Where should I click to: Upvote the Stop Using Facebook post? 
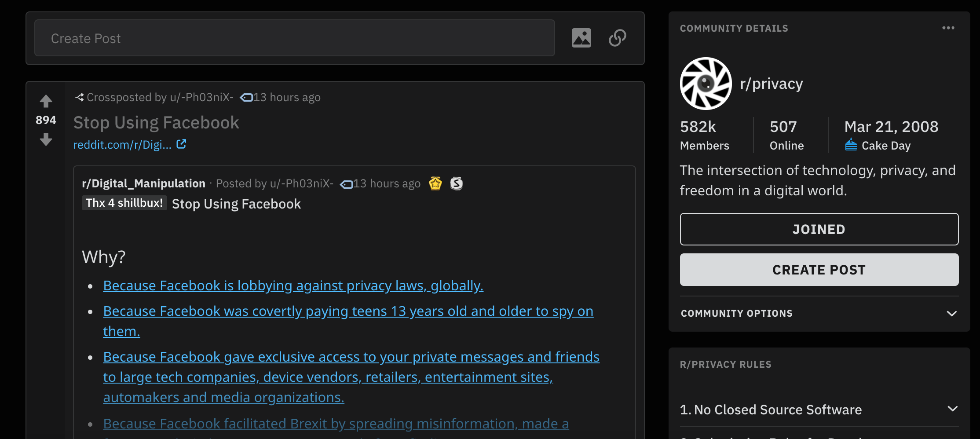[46, 101]
